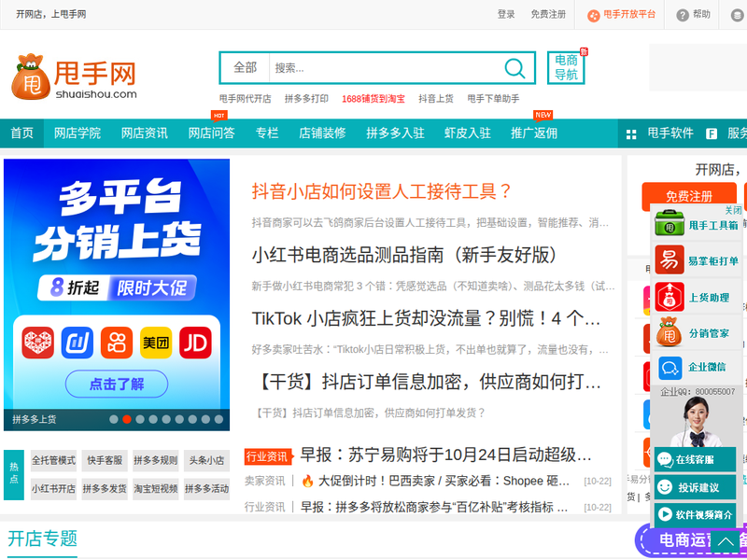Open 易掌柜打单 in floating sidebar

coord(669,260)
